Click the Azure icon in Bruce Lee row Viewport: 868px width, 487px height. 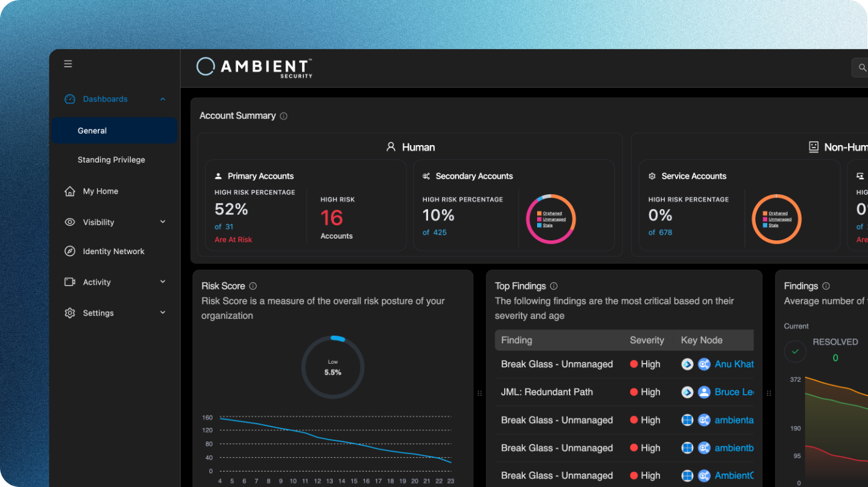[x=687, y=392]
